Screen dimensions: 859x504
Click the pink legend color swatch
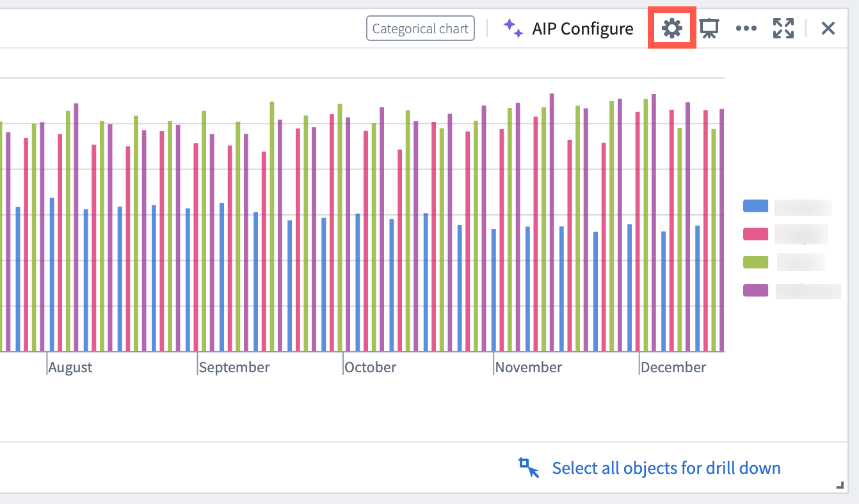click(755, 234)
